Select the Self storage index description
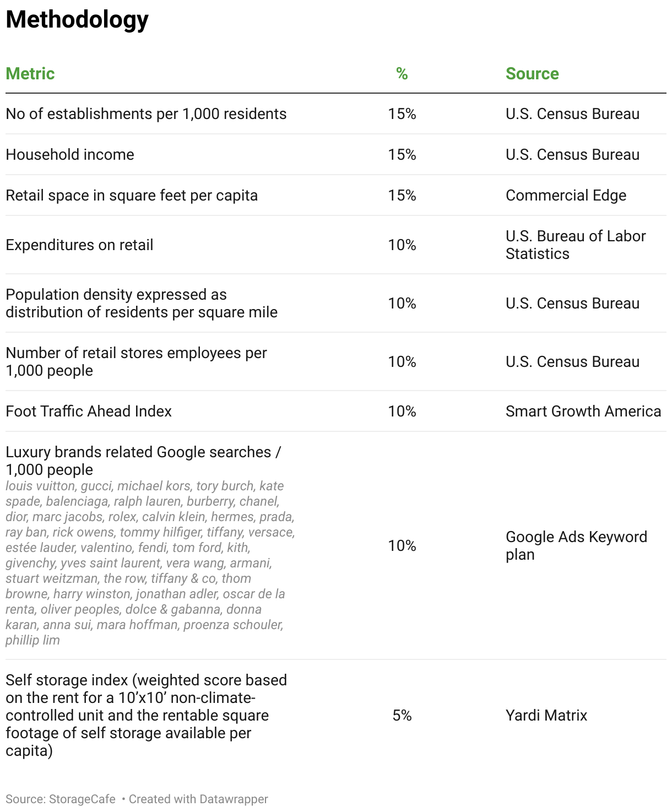The height and width of the screenshot is (812, 672). 146,715
